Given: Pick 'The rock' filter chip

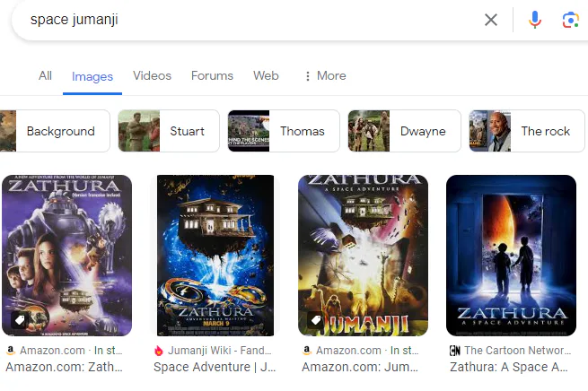Looking at the screenshot, I should pyautogui.click(x=527, y=131).
